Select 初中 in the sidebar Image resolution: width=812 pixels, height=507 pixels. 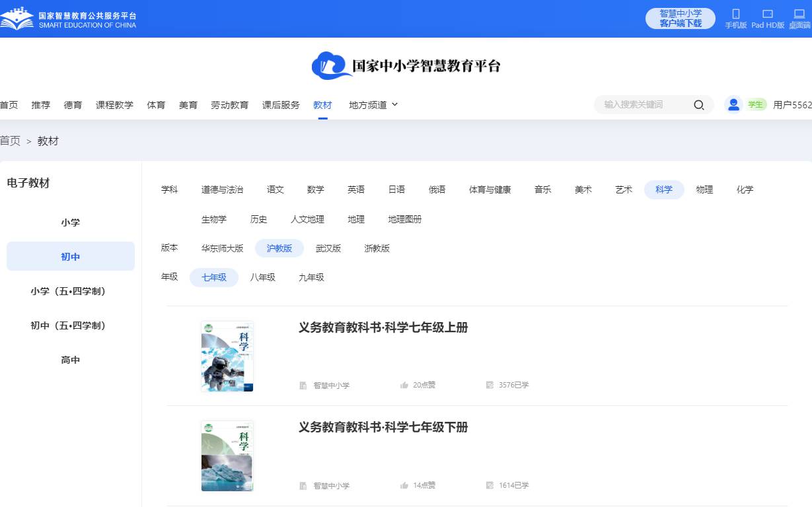tap(71, 257)
